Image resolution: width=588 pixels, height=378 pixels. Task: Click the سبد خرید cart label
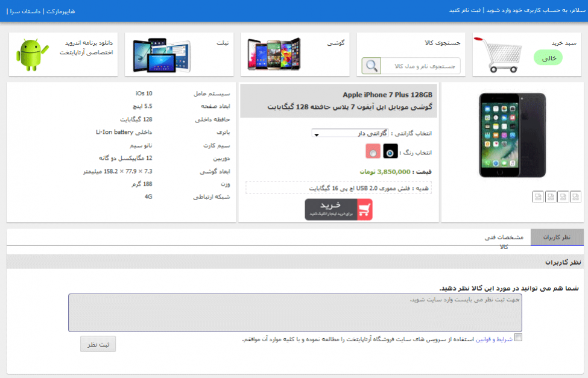564,43
